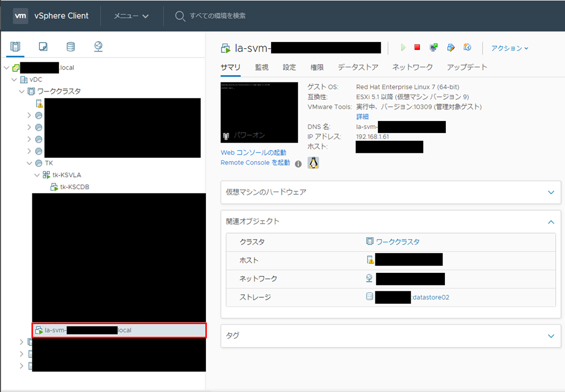This screenshot has width=565, height=392.
Task: Collapse the vCenter root node
Action: click(6, 68)
